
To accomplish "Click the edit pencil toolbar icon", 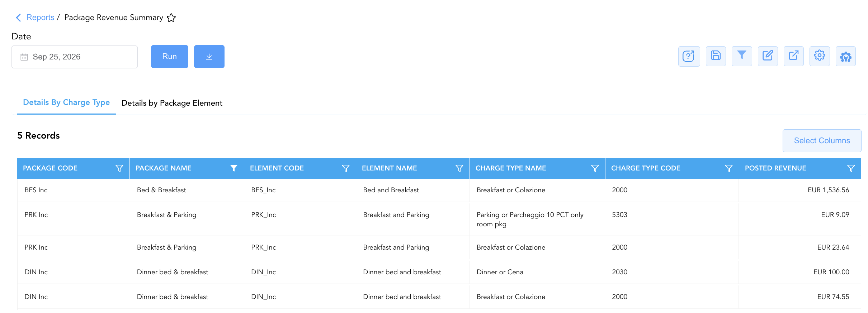I will point(768,56).
